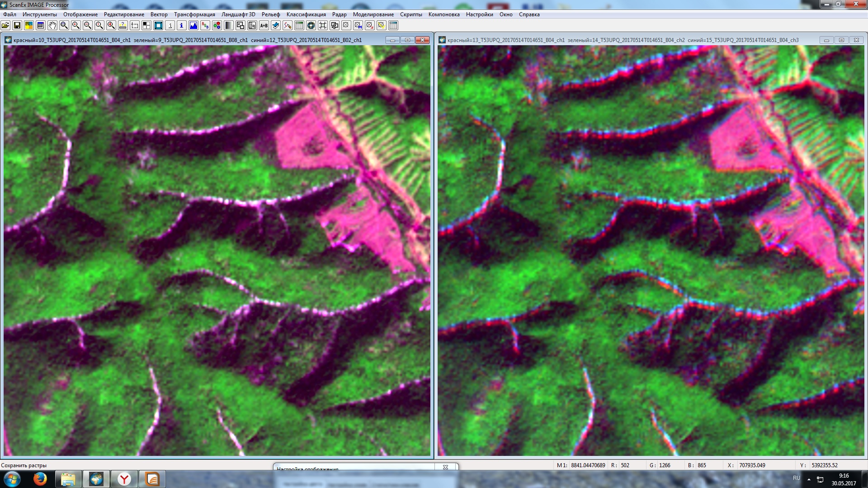The width and height of the screenshot is (868, 488).
Task: Click the open file folder icon
Action: click(x=5, y=25)
